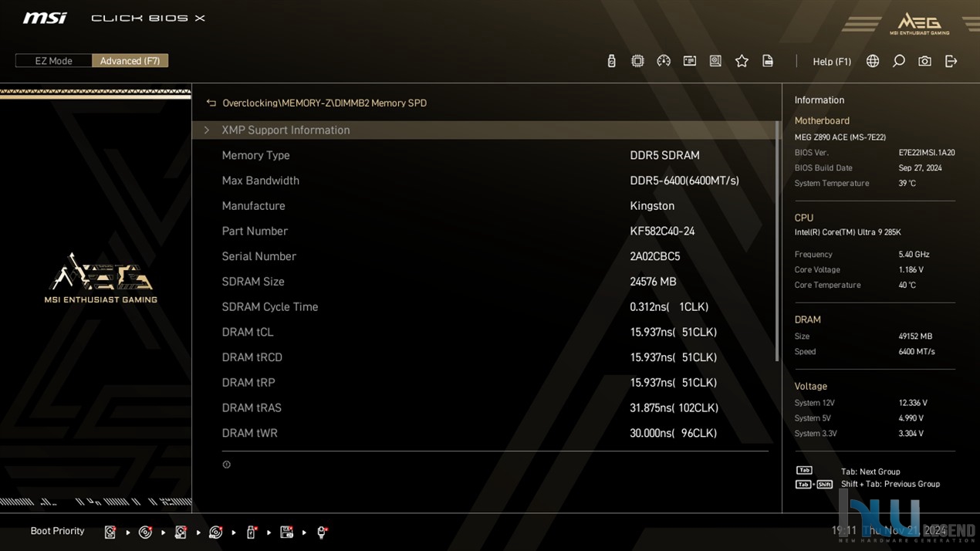Click tRAS value 31.875ns( 102CLK)
Screen dimensions: 980x551
tap(674, 407)
